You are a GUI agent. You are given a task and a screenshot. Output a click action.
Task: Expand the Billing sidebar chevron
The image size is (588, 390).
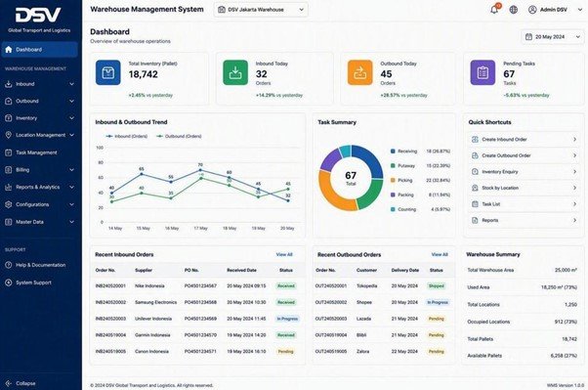(x=71, y=170)
